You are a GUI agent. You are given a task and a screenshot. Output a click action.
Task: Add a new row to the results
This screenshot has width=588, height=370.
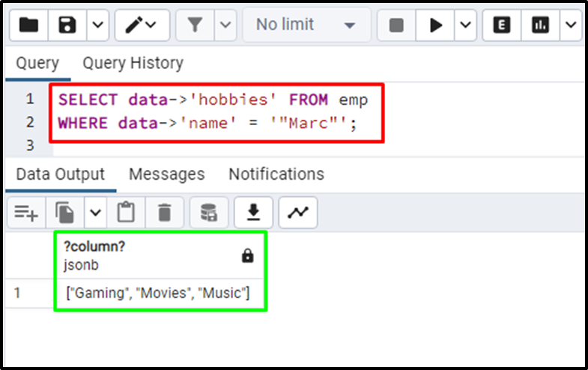[x=26, y=213]
